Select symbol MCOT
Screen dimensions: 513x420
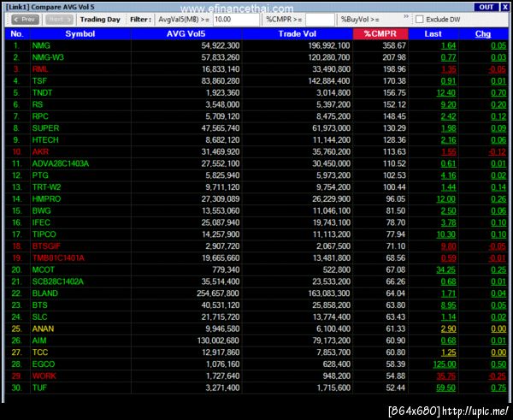pos(44,269)
